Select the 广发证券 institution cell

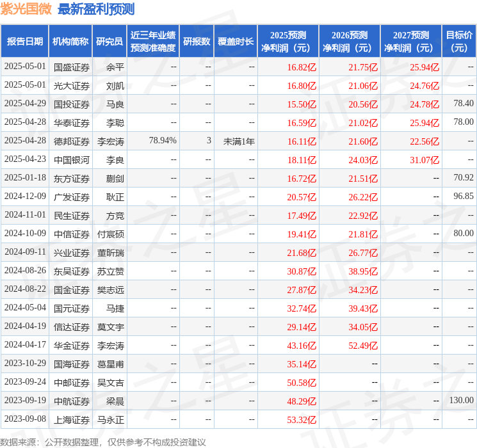(x=72, y=197)
